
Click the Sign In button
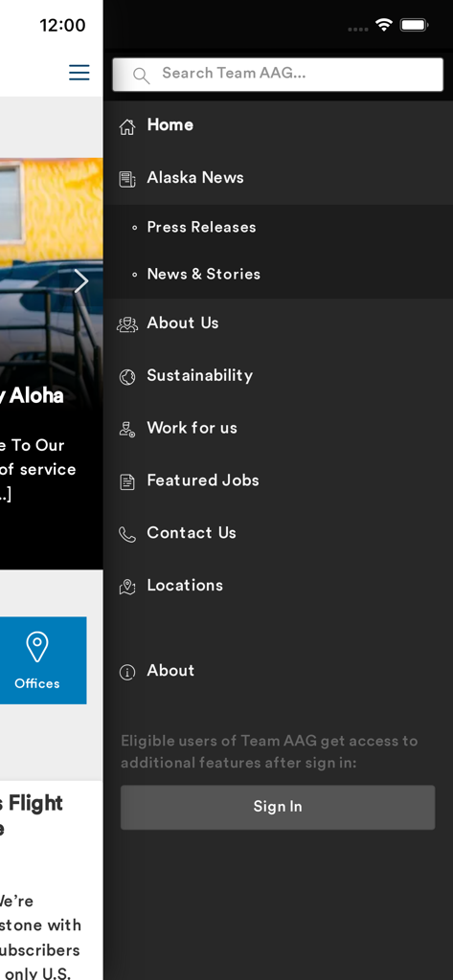(x=278, y=807)
